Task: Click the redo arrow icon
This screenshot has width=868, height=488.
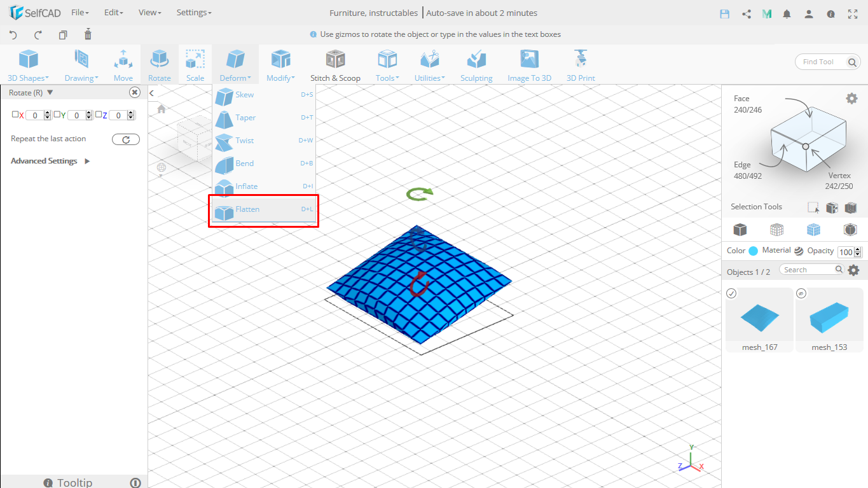Action: pyautogui.click(x=38, y=35)
